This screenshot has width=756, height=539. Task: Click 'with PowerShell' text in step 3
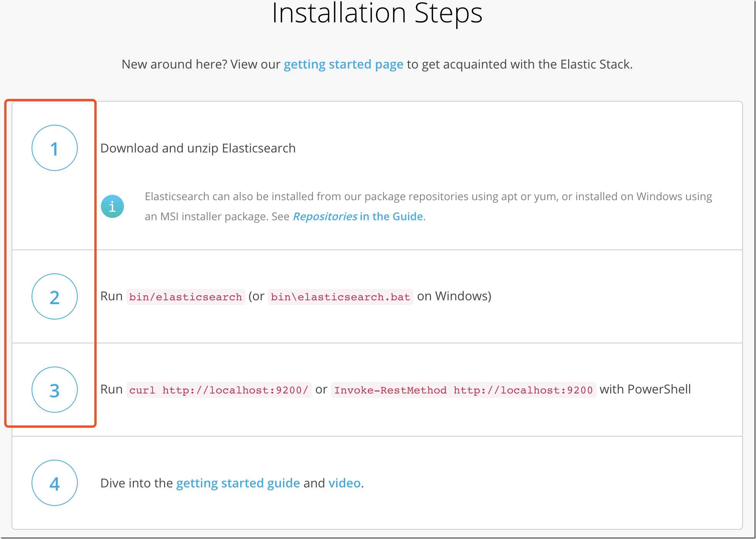[x=645, y=389]
